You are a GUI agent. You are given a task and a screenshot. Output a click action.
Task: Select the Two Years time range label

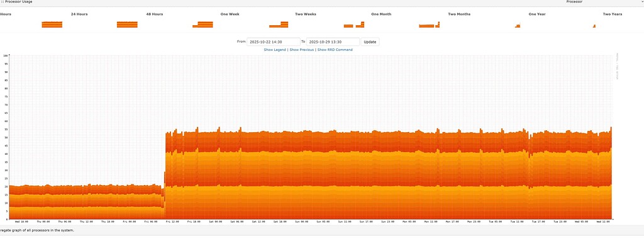coord(613,14)
